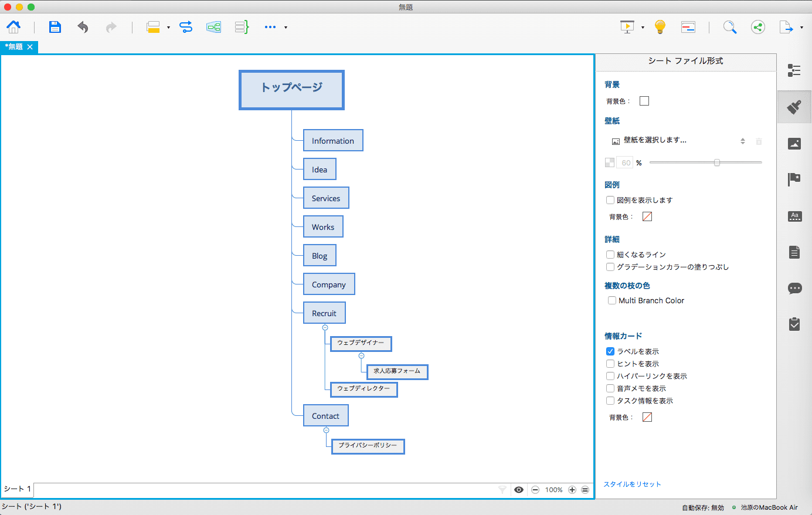Open the more options ellipsis

270,27
